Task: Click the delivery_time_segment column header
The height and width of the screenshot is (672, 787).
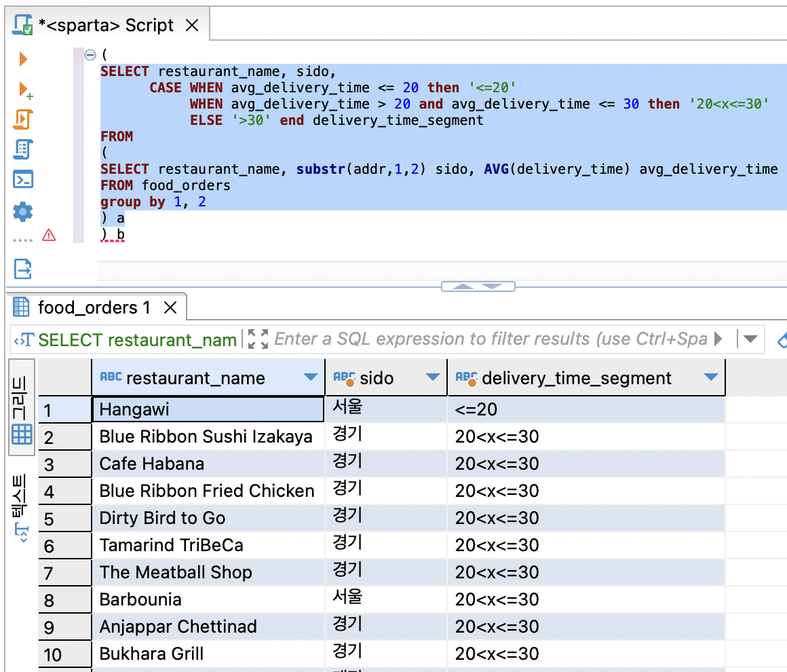Action: click(x=586, y=377)
